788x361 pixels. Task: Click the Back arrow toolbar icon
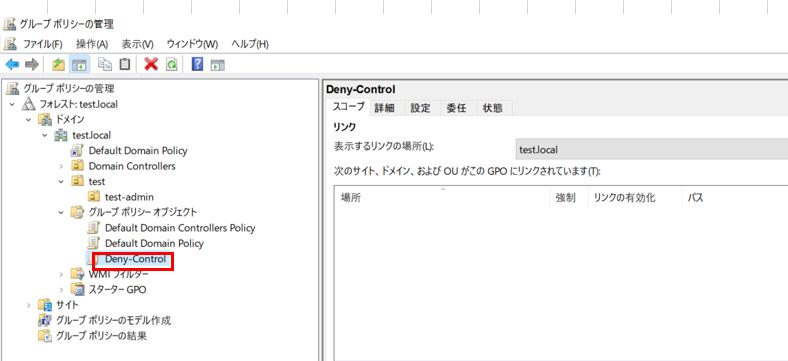tap(12, 64)
